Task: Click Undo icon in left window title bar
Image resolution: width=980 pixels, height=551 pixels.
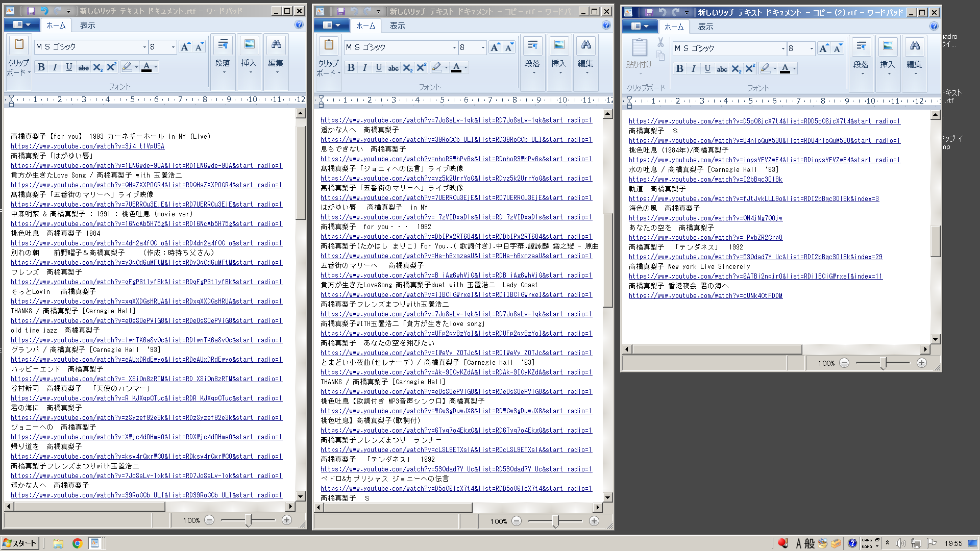Action: (x=44, y=11)
